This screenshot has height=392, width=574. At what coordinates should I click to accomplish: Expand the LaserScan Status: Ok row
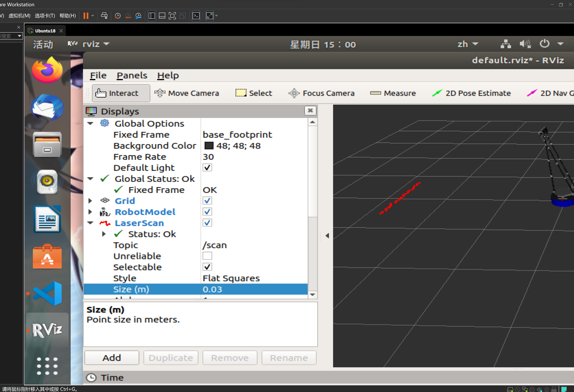104,234
